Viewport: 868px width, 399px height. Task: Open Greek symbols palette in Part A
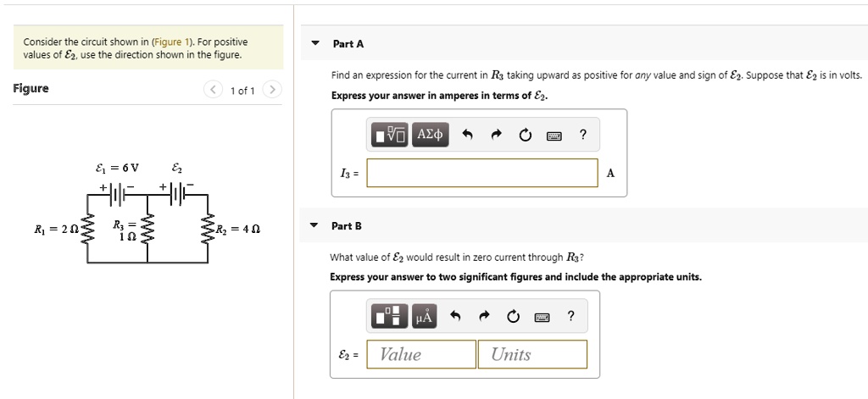pos(430,135)
